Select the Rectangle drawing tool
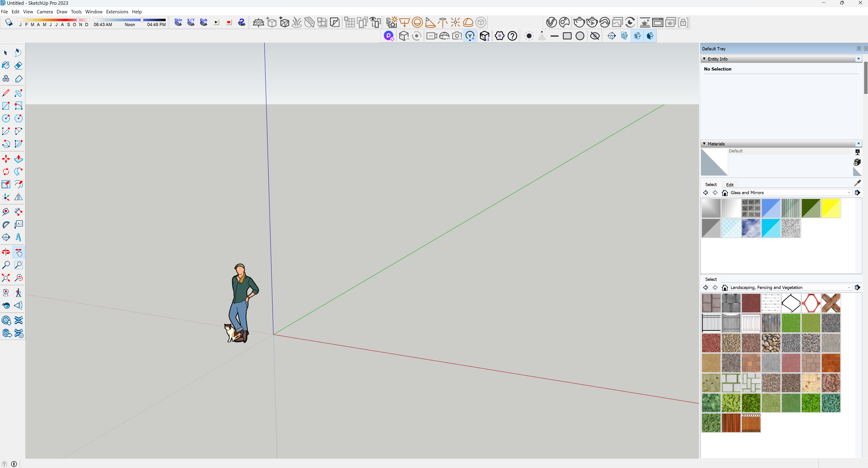868x468 pixels. (6, 106)
